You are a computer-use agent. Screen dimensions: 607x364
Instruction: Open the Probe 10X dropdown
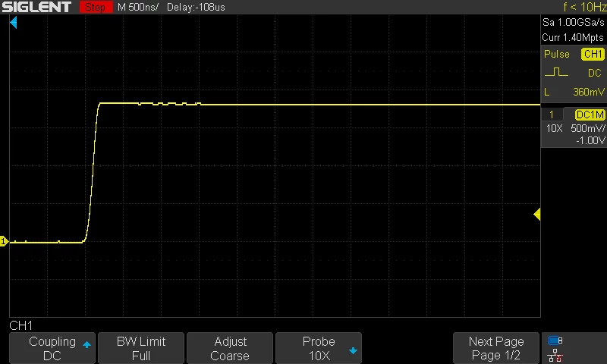tap(319, 348)
